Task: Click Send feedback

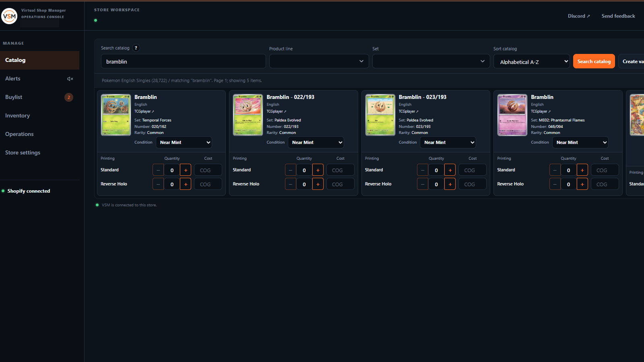Action: (x=618, y=16)
